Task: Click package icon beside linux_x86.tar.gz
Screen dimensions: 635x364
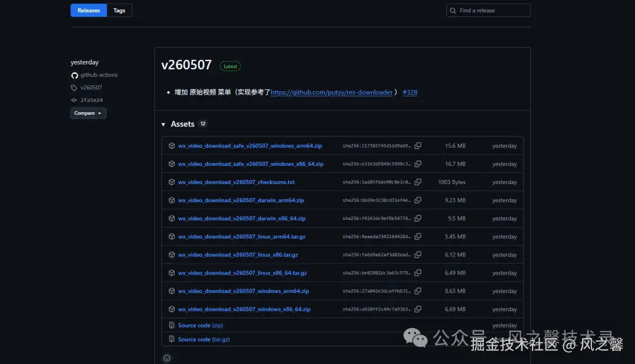Action: pyautogui.click(x=172, y=255)
